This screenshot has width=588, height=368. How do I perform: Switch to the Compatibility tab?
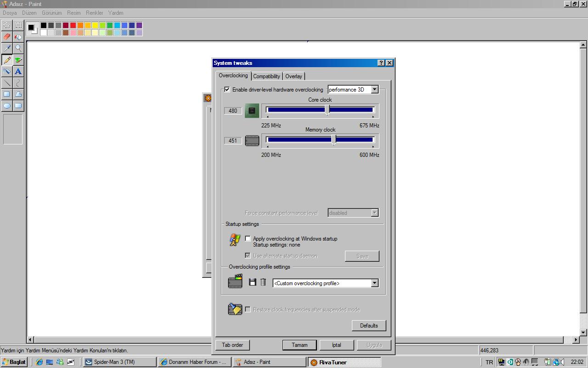pyautogui.click(x=266, y=76)
